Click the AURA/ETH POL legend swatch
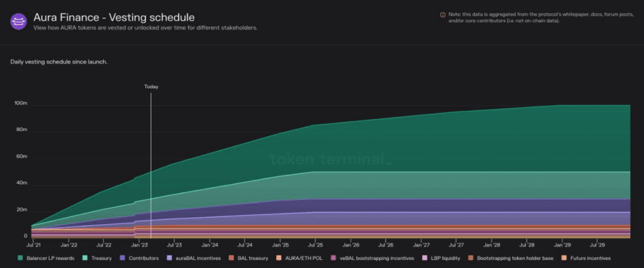 [x=279, y=258]
